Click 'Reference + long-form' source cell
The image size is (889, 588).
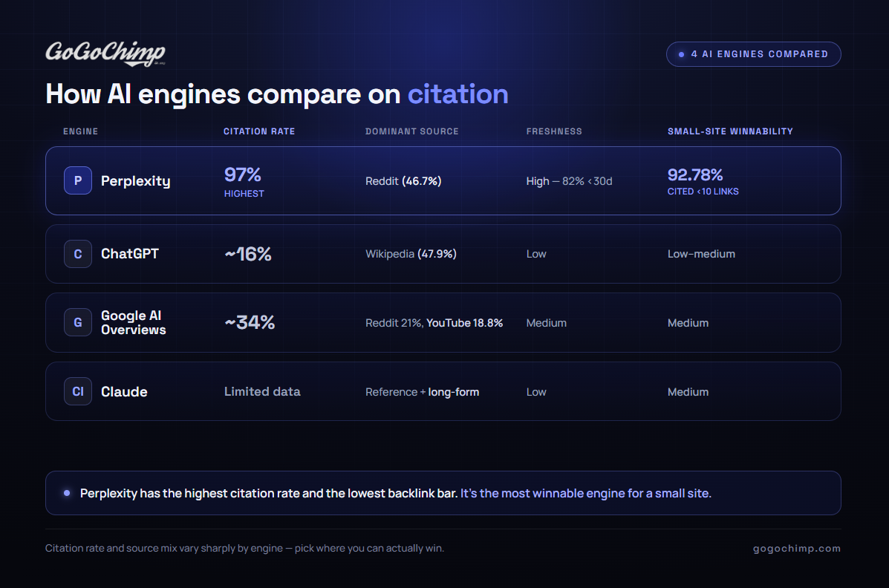pyautogui.click(x=422, y=392)
